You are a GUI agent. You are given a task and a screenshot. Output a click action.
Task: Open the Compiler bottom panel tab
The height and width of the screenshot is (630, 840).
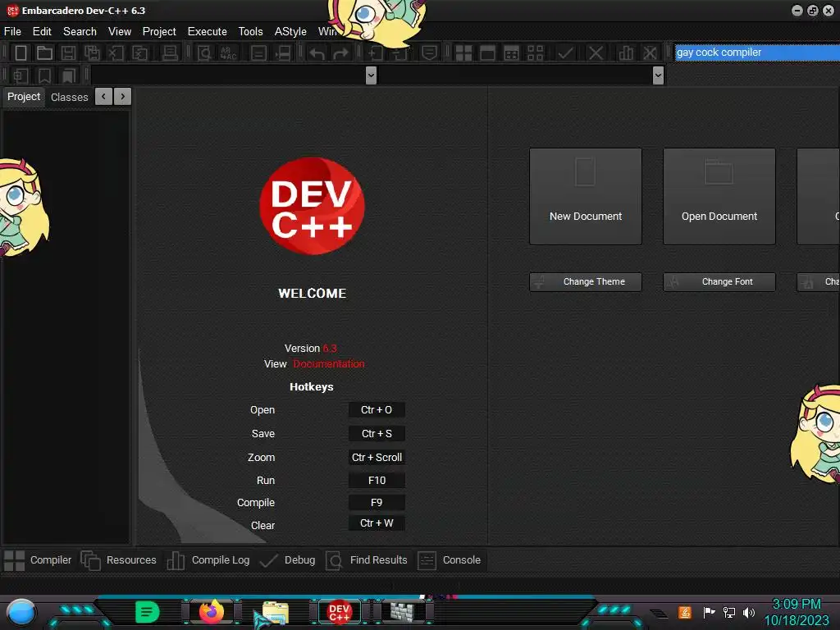pos(38,560)
